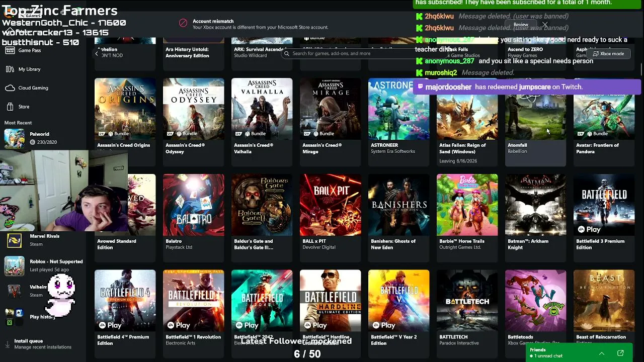Screen dimensions: 644x362
Task: Switch to Xbox mode
Action: click(609, 54)
